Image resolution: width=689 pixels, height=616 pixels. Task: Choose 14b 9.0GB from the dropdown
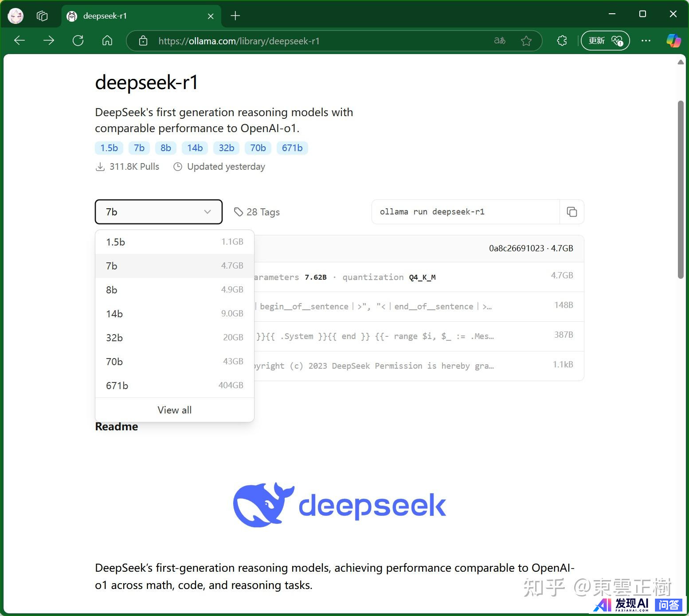(x=175, y=314)
